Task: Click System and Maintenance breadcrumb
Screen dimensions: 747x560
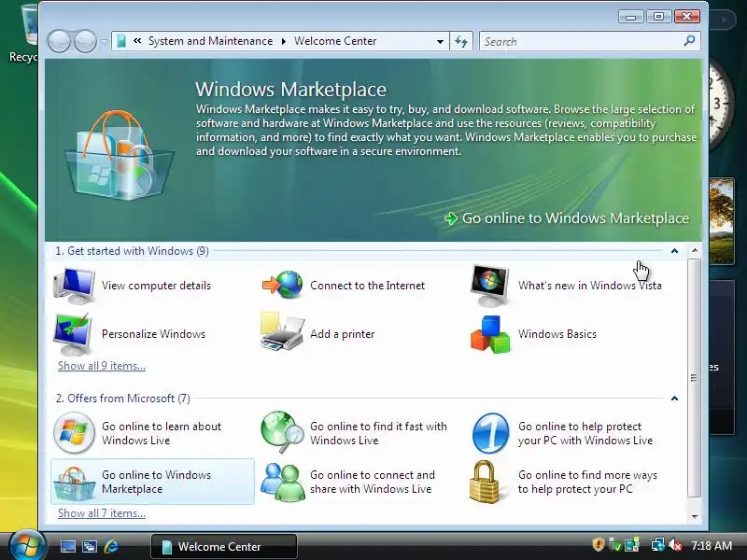Action: coord(211,41)
